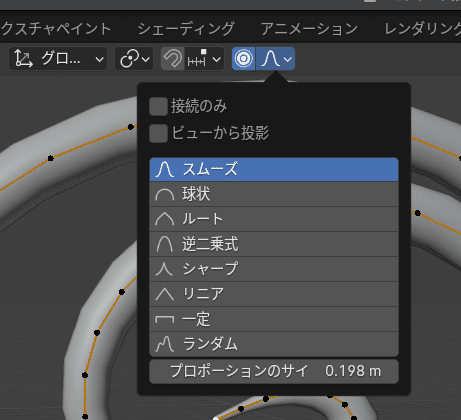Open the グロ... transform orientation dropdown

[58, 59]
